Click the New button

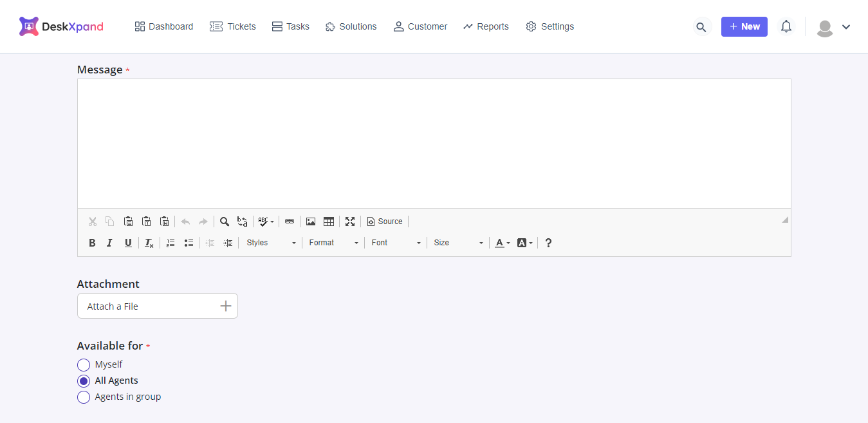point(744,26)
